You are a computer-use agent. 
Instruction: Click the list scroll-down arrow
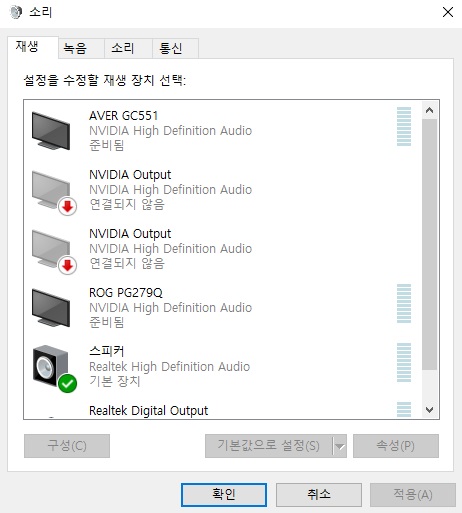point(429,409)
